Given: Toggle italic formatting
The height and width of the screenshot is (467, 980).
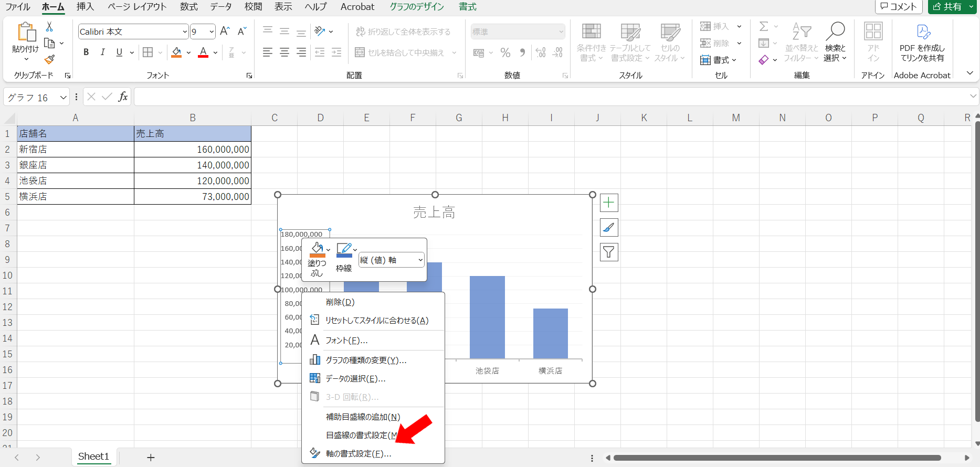Looking at the screenshot, I should pyautogui.click(x=103, y=52).
